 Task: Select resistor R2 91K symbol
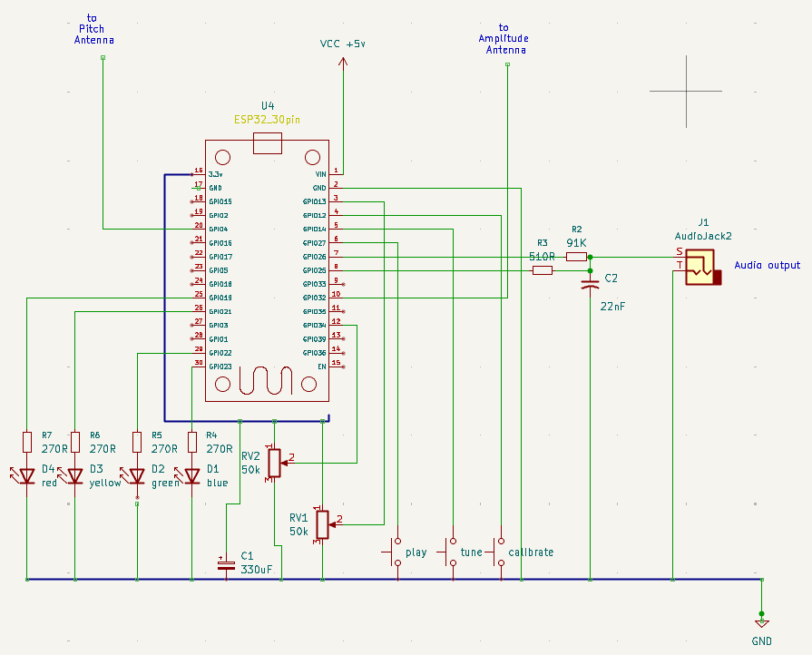pyautogui.click(x=576, y=257)
